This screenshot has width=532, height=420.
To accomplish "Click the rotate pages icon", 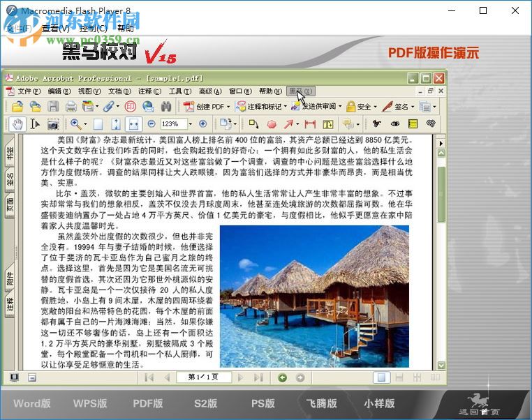I will click(x=226, y=123).
